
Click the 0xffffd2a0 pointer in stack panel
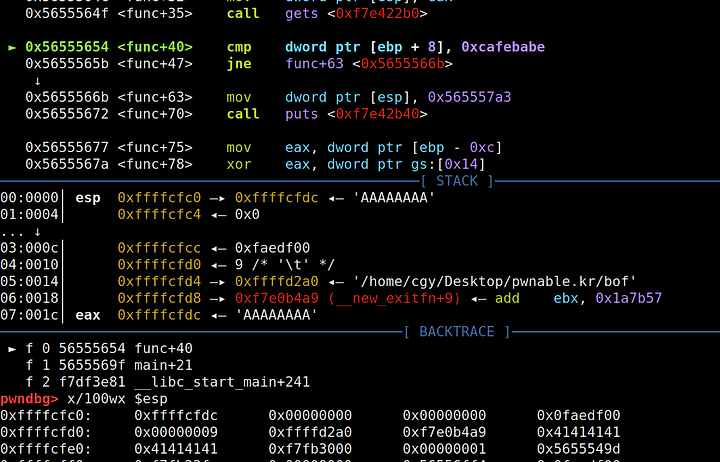[276, 282]
